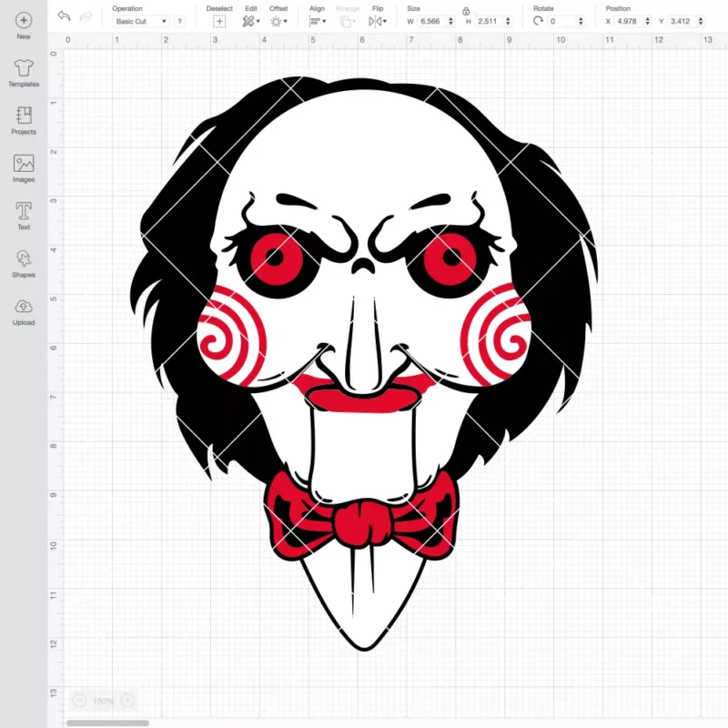Zoom out with the minus button
Image resolution: width=728 pixels, height=728 pixels.
pyautogui.click(x=79, y=700)
